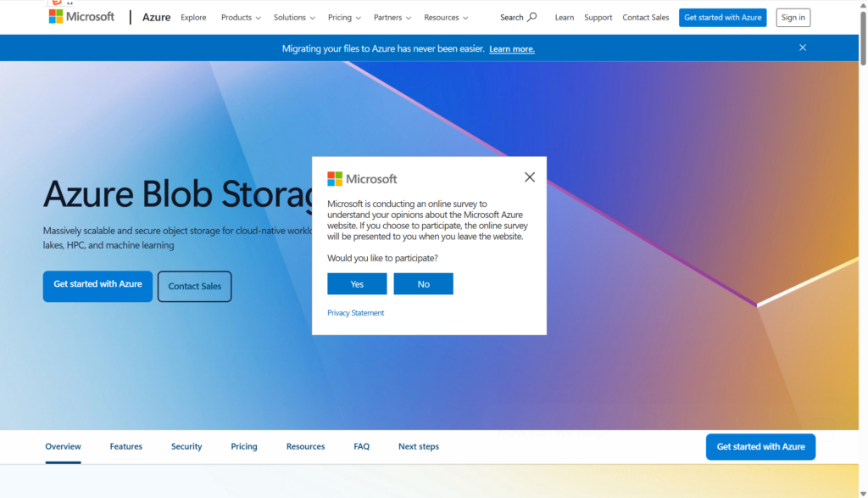Viewport: 868px width, 498px height.
Task: Click the Search text in the header
Action: tap(511, 17)
